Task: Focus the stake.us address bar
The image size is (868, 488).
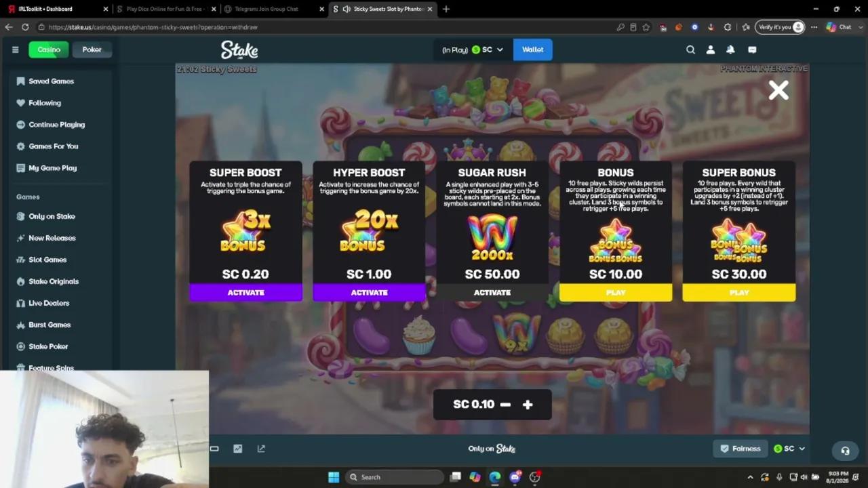Action: (x=325, y=27)
